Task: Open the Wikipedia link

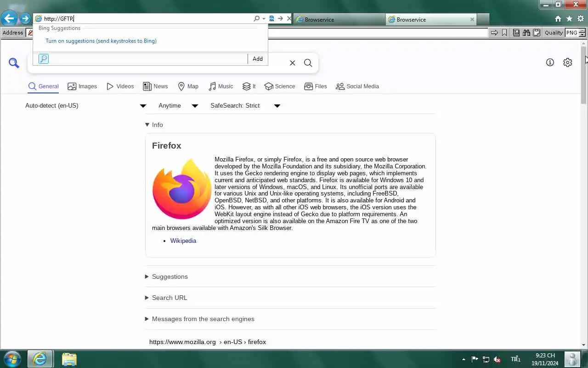Action: 183,241
